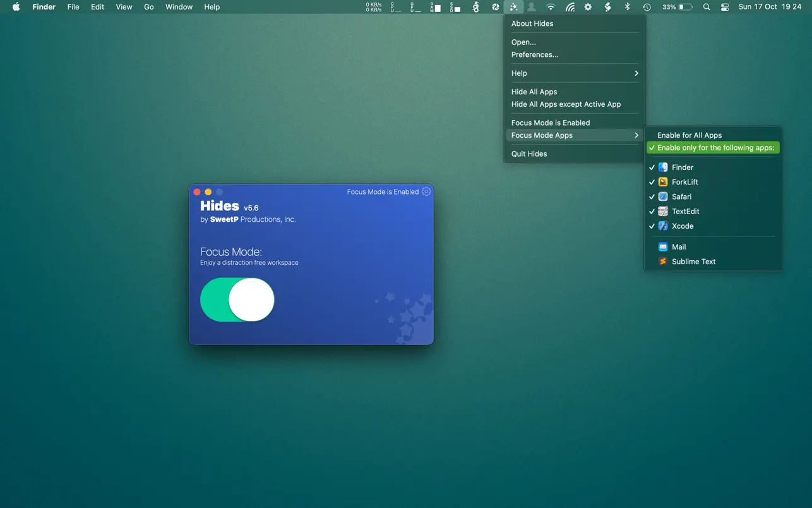The image size is (812, 508).
Task: Click the Mail app icon in submenu
Action: click(662, 247)
